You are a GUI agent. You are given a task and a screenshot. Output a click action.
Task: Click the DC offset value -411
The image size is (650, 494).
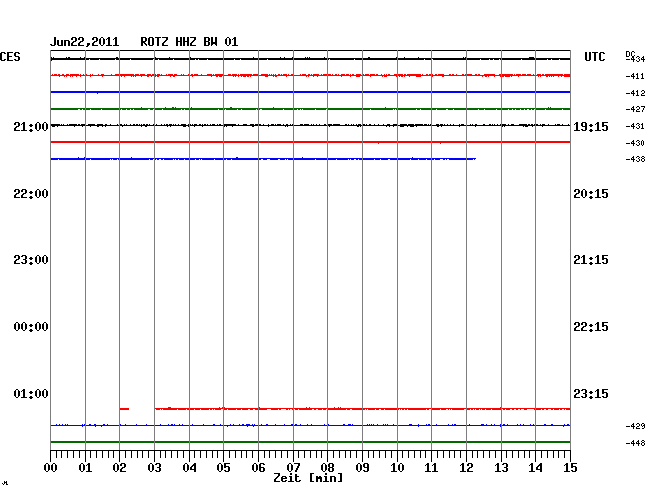pyautogui.click(x=635, y=76)
